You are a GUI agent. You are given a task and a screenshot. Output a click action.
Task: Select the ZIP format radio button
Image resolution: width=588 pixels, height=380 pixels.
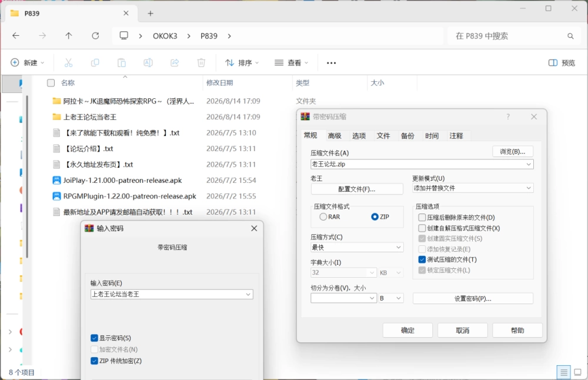[375, 217]
